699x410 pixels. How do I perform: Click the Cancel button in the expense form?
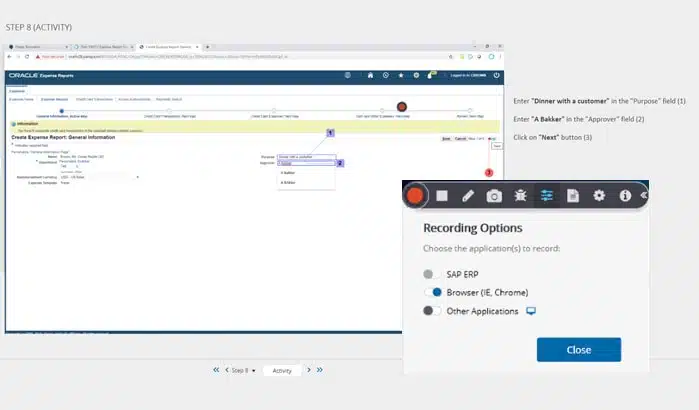point(460,139)
